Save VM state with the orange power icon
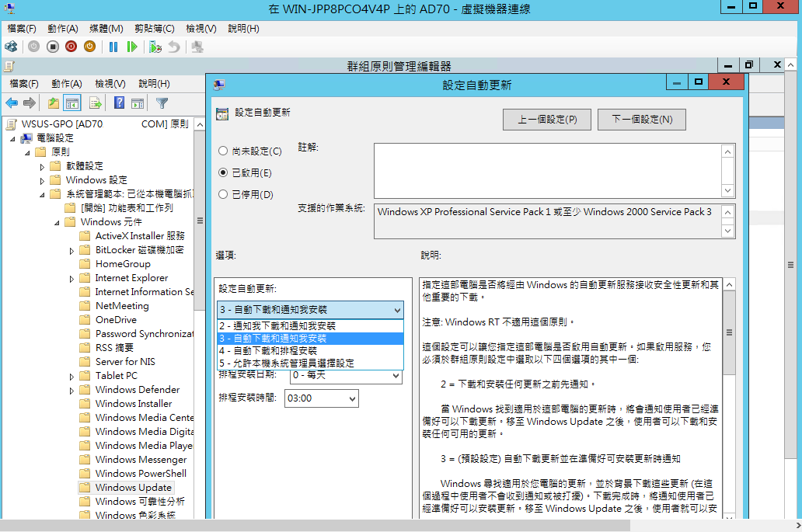The width and height of the screenshot is (802, 532). [89, 47]
